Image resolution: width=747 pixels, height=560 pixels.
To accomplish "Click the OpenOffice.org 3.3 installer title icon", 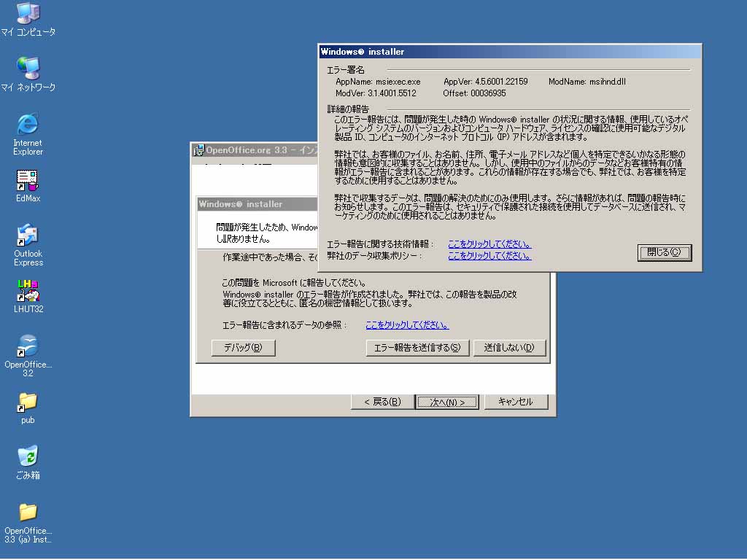I will tap(198, 150).
